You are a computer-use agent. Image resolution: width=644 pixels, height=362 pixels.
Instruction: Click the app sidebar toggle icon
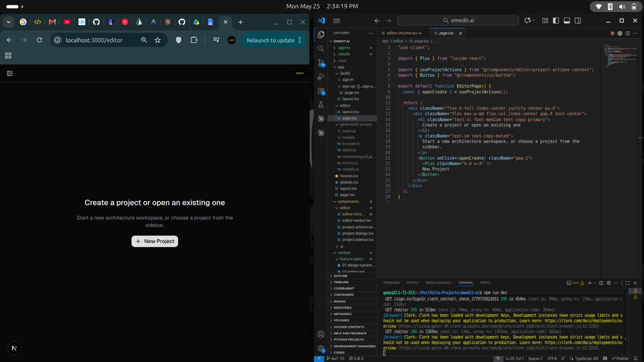[x=10, y=73]
